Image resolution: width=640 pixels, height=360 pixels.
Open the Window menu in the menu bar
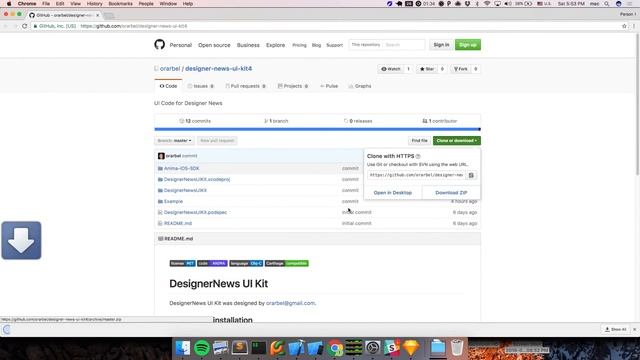[x=168, y=4]
